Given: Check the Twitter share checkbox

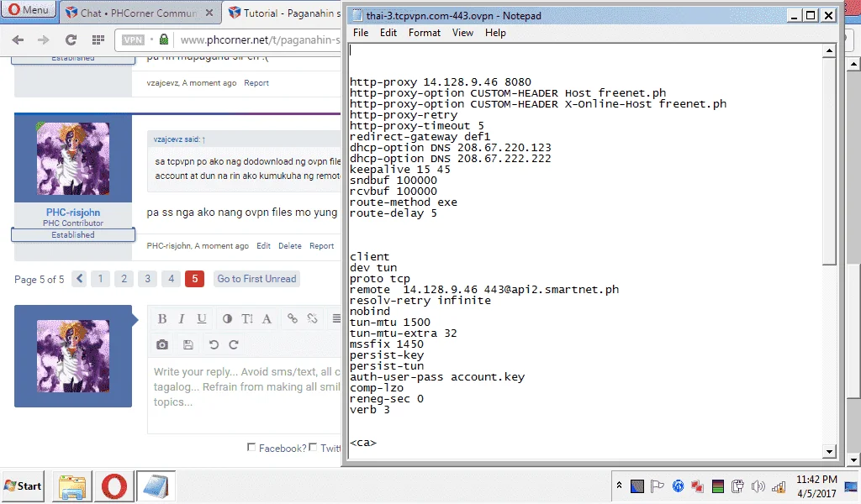Looking at the screenshot, I should click(313, 448).
